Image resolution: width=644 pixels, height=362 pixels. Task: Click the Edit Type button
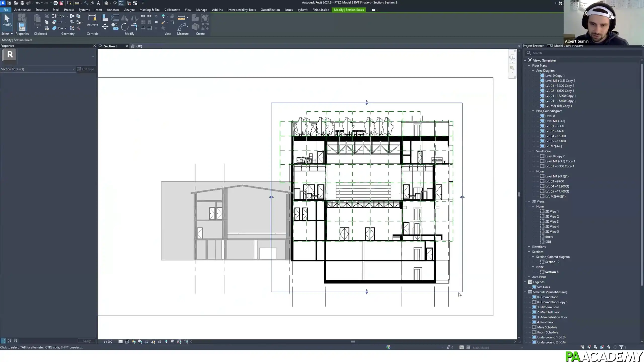coord(86,69)
